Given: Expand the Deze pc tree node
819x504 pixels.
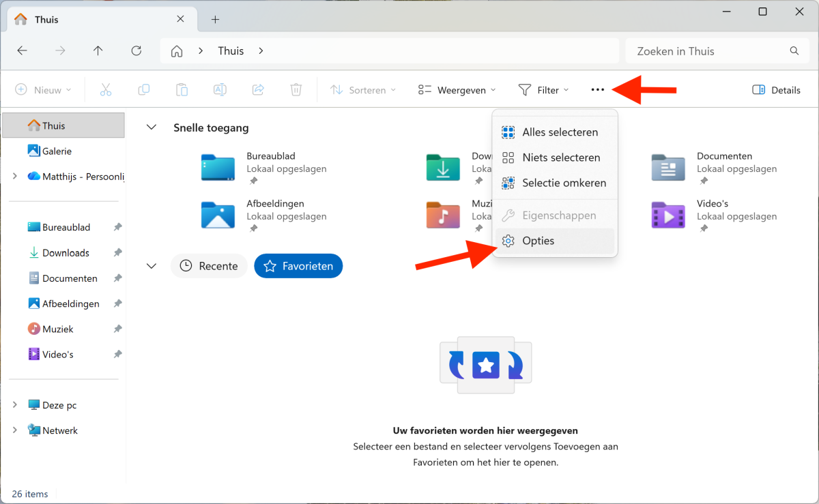Looking at the screenshot, I should (x=15, y=405).
